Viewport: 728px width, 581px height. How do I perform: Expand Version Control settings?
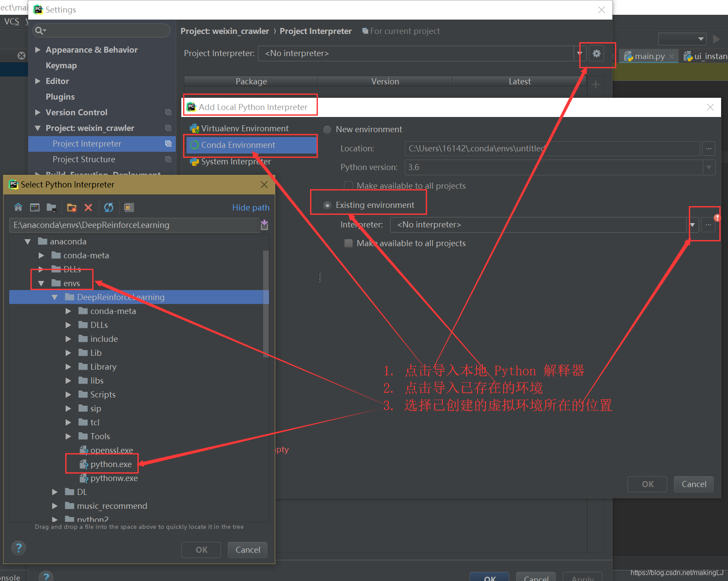[x=38, y=112]
